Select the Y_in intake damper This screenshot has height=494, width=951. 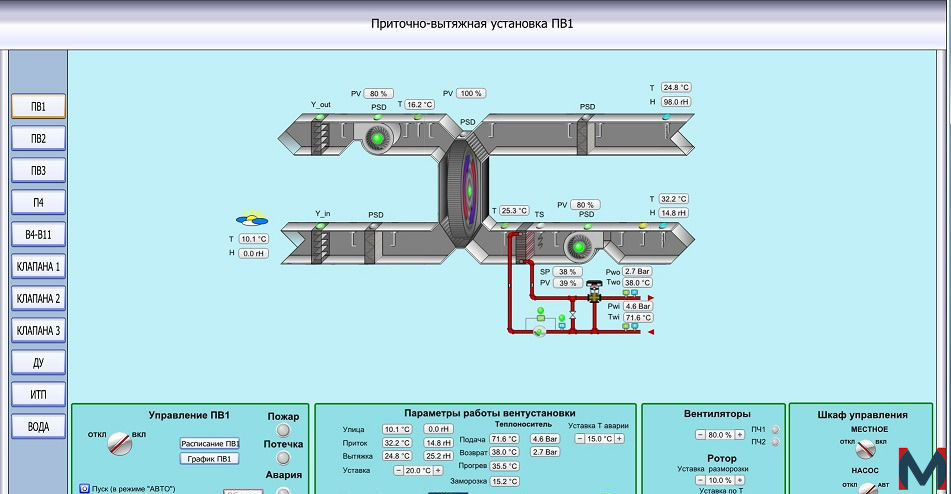tap(320, 245)
